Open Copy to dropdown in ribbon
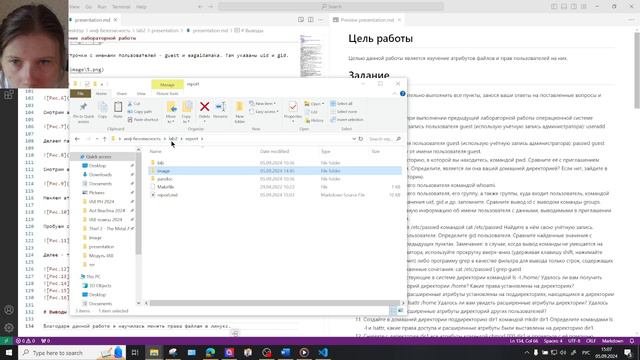640x360 pixels. (187, 112)
